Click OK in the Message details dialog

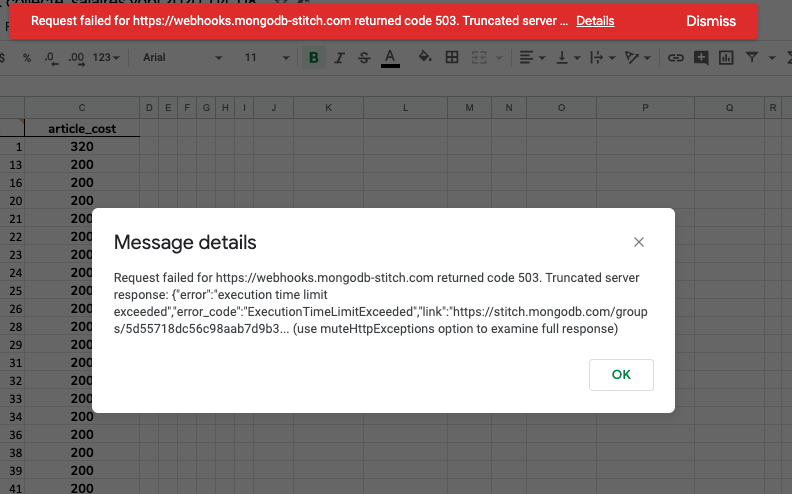pos(621,374)
